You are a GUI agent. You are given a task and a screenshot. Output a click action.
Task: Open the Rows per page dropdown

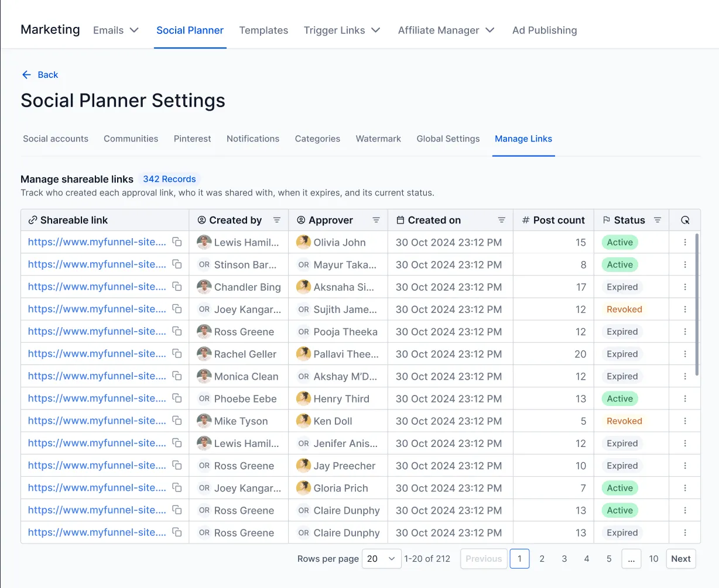coord(381,559)
